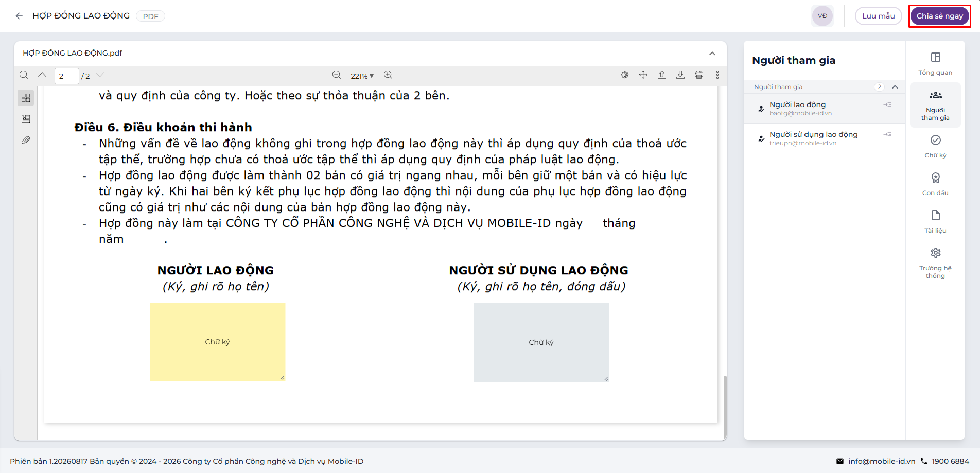The height and width of the screenshot is (473, 980).
Task: Click the page number input field
Action: pyautogui.click(x=67, y=76)
